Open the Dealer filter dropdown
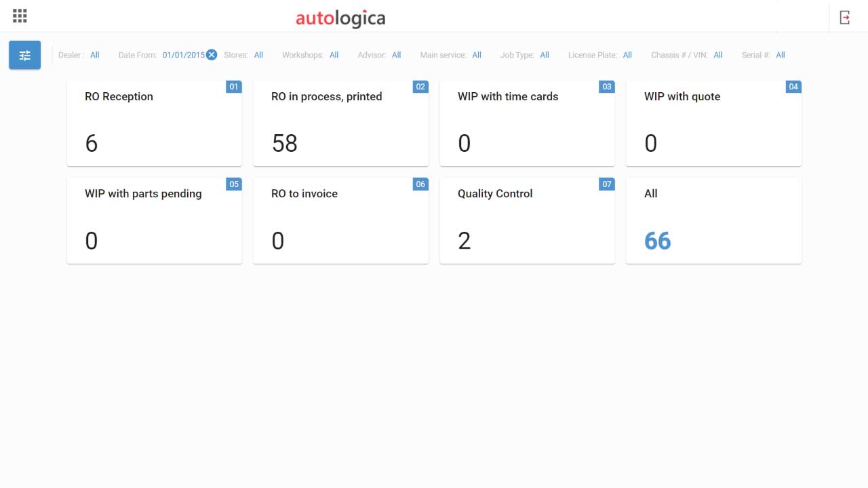 point(94,55)
